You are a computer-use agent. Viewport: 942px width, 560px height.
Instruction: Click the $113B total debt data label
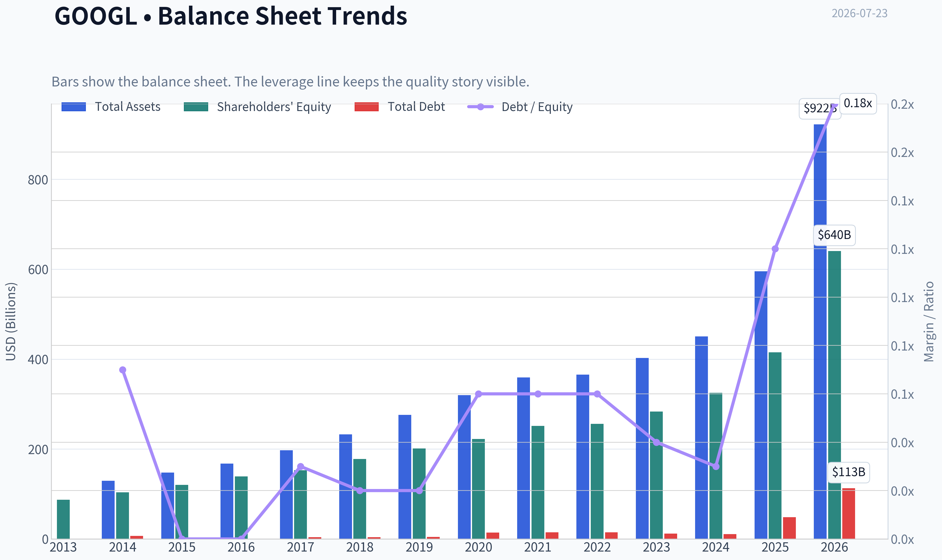pyautogui.click(x=848, y=472)
